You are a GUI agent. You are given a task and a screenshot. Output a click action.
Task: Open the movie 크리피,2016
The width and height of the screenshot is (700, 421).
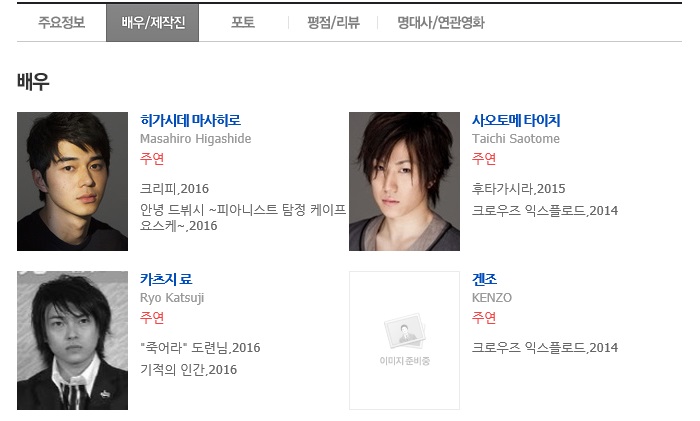[175, 188]
